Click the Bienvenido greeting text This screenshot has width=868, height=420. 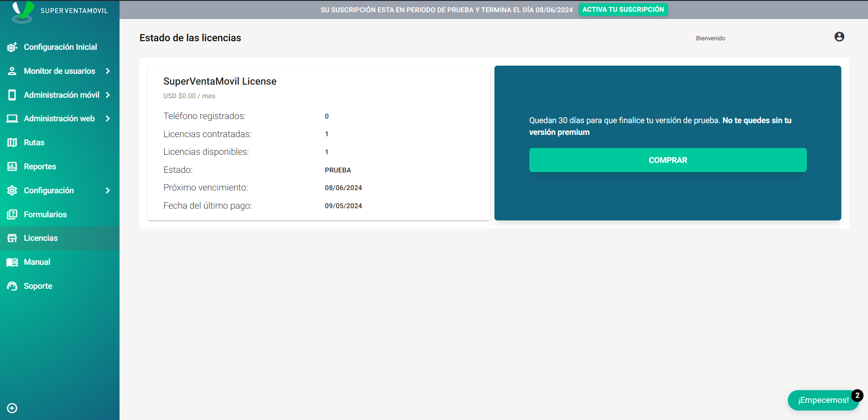(710, 38)
